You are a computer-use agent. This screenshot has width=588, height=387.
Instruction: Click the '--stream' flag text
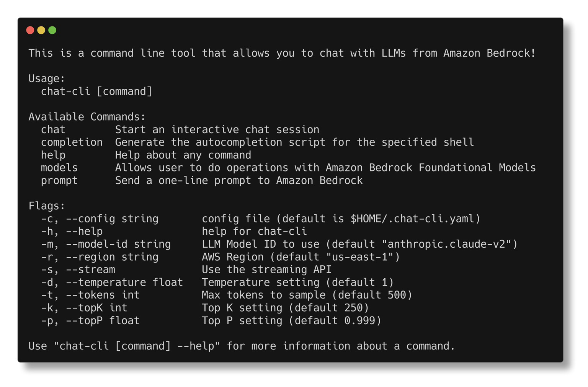[90, 270]
